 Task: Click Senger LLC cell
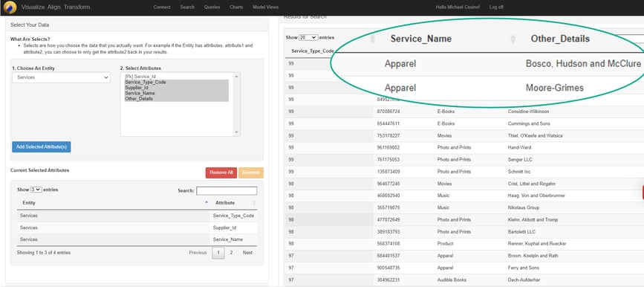tap(519, 159)
